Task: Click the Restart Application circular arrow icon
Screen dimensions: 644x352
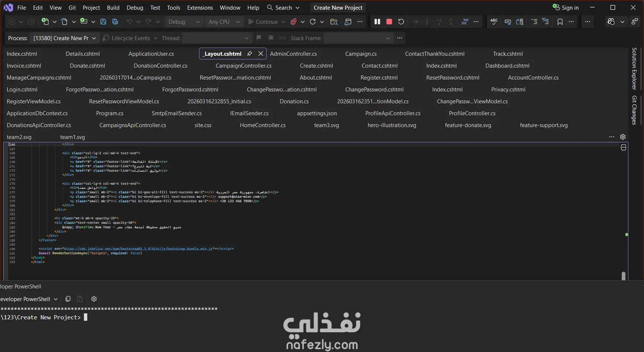Action: click(313, 22)
